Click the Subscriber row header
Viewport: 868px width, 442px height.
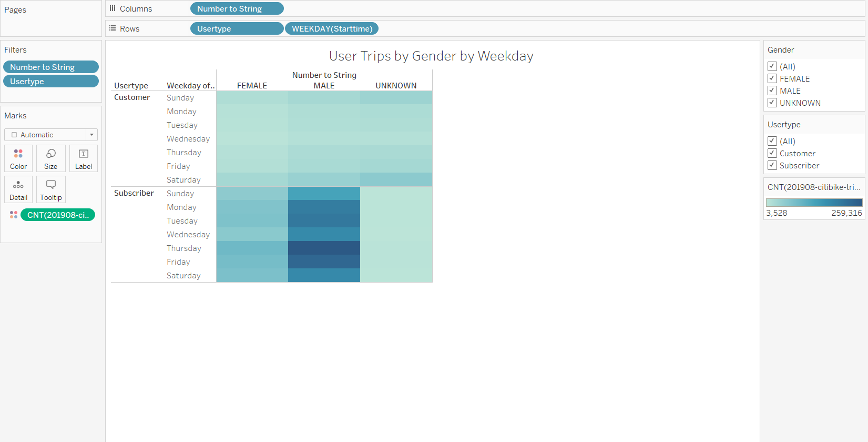[134, 193]
